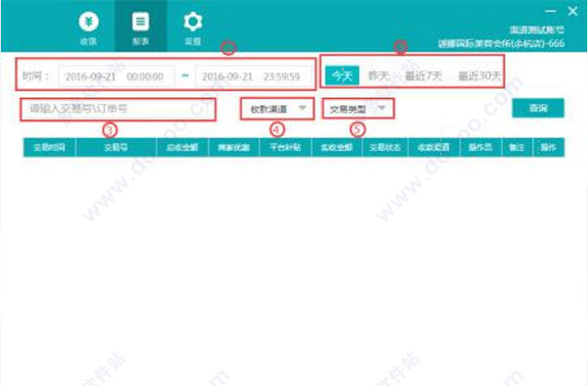Viewport: 588px width, 386px height.
Task: Click the 操作 column header
Action: [548, 147]
